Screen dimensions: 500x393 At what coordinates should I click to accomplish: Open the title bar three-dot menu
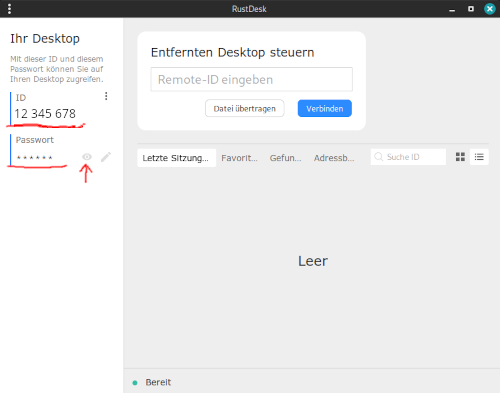pos(9,9)
